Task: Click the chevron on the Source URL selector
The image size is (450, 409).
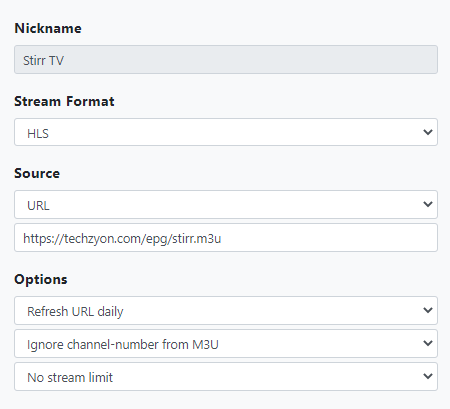Action: pyautogui.click(x=428, y=204)
